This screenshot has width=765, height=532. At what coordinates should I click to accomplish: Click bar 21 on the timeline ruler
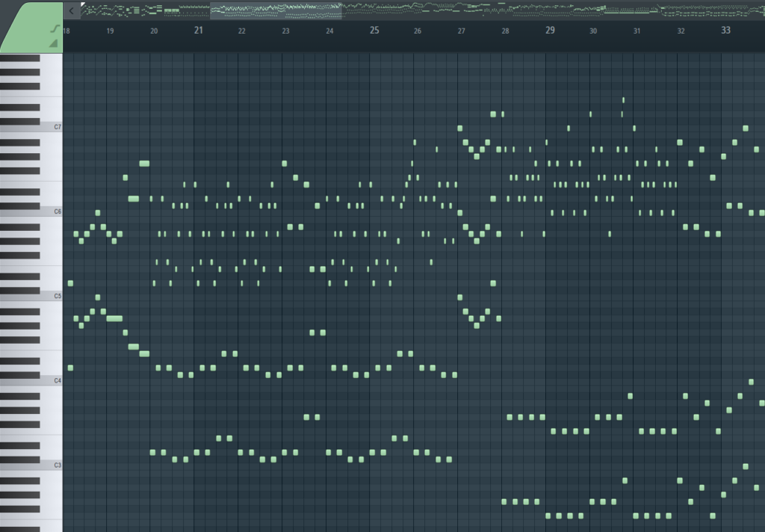tap(198, 31)
